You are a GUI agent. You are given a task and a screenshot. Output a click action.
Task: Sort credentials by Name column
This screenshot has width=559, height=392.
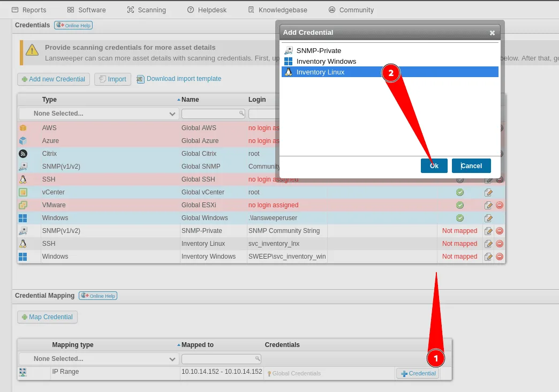pos(190,100)
